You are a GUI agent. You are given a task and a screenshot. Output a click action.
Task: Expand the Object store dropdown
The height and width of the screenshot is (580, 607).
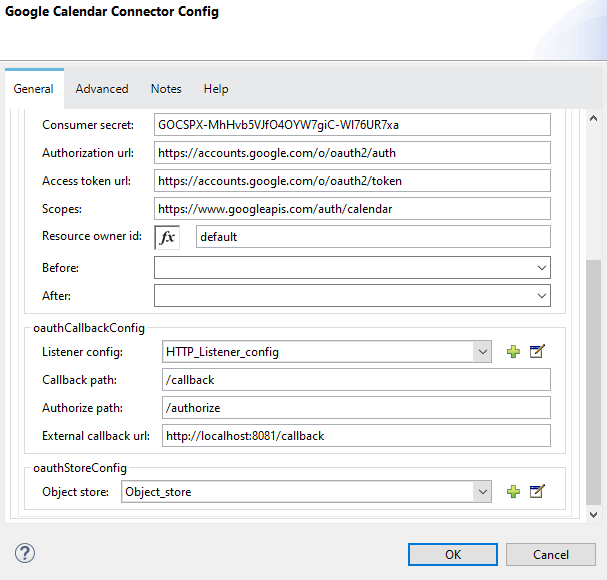(x=482, y=492)
